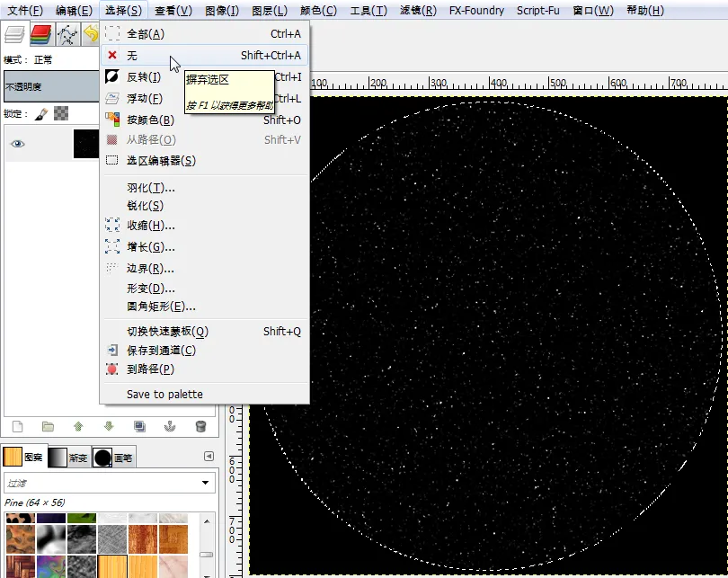Choose 保存到通道(C) save to channel
Screen dimensions: 728x578
click(x=204, y=350)
